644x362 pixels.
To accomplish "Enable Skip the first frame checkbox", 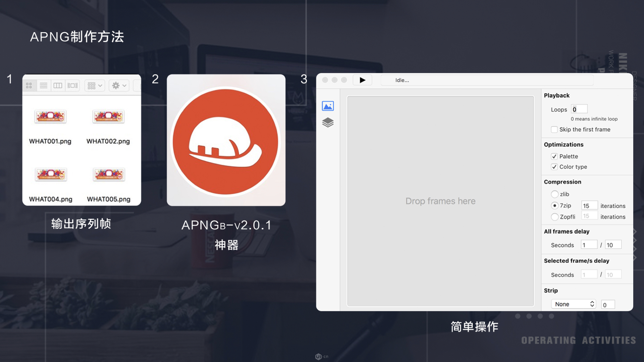I will (554, 129).
